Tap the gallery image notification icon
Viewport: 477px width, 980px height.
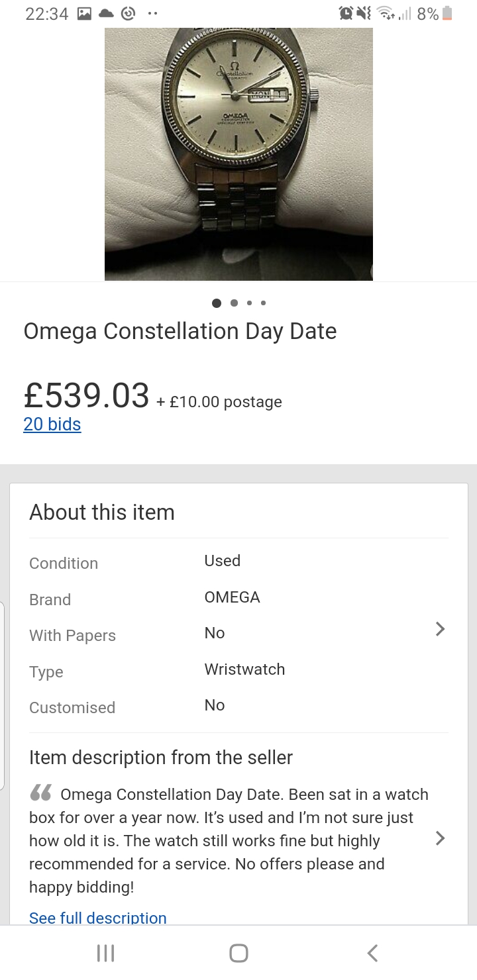click(x=84, y=13)
